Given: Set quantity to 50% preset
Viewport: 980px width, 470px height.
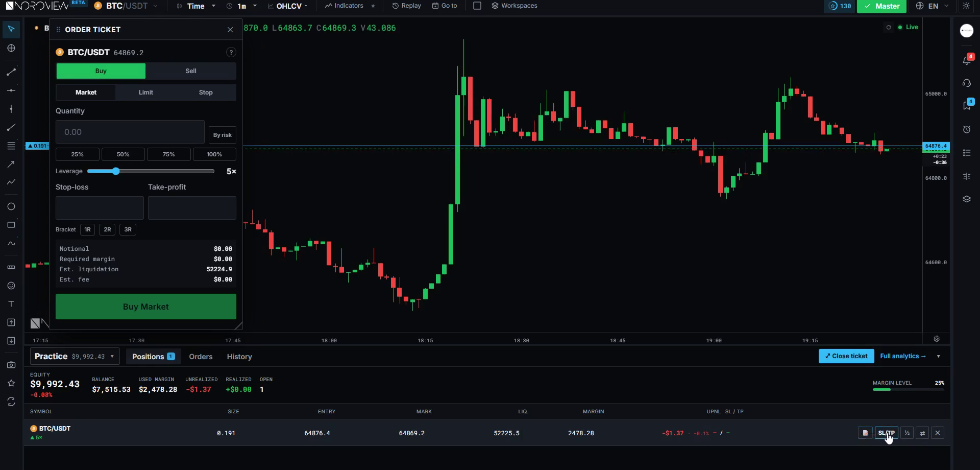Looking at the screenshot, I should (123, 154).
